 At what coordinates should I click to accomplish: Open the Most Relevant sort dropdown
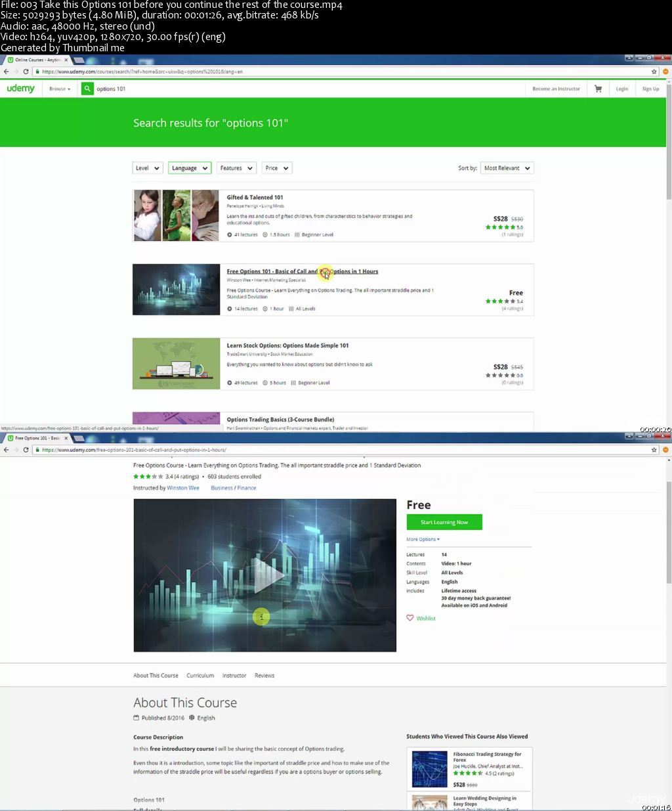coord(507,168)
